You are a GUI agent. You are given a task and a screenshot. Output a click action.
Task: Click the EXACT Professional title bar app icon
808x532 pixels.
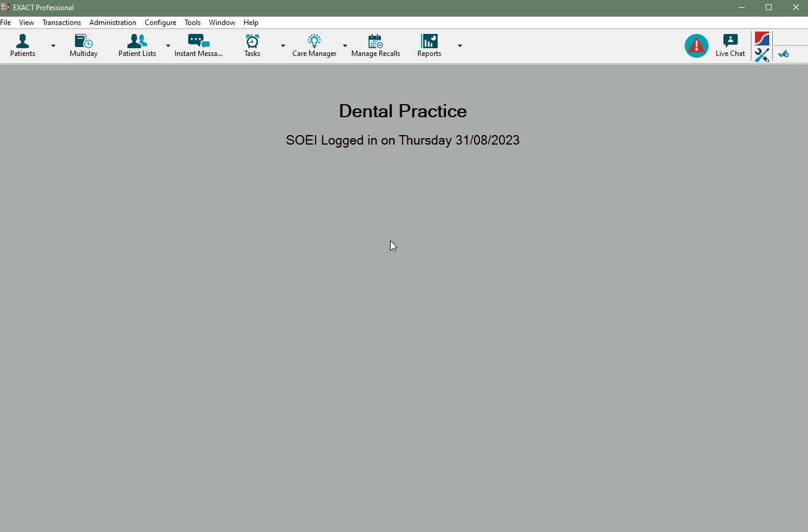click(5, 7)
